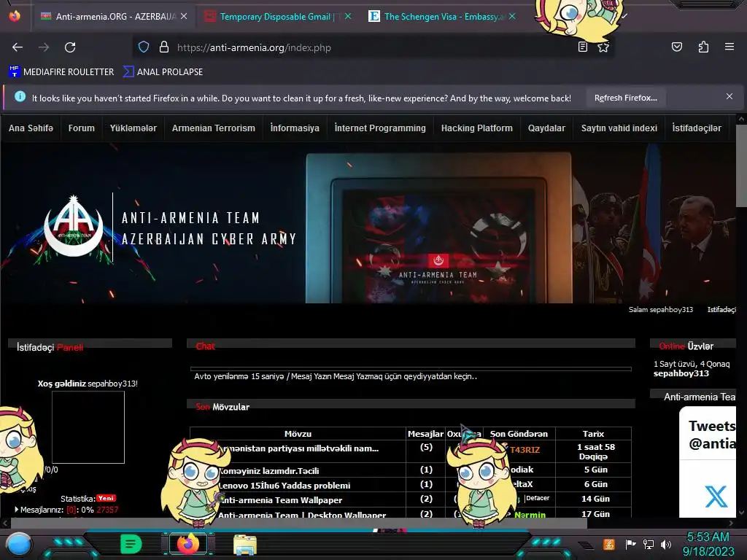Toggle reader view icon

tap(582, 47)
